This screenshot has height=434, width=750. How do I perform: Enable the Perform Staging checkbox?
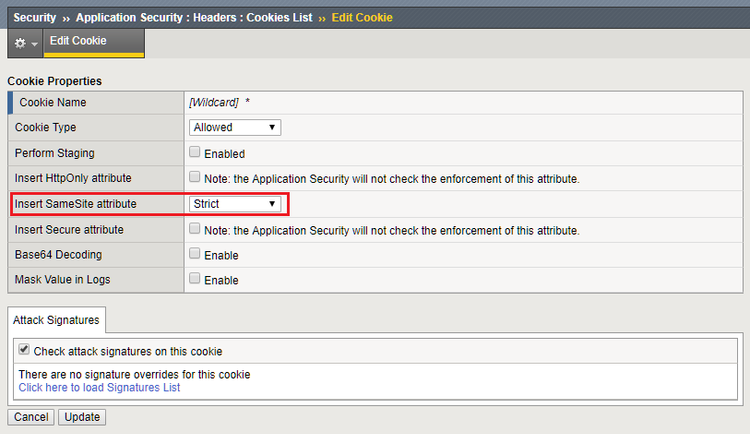coord(195,153)
